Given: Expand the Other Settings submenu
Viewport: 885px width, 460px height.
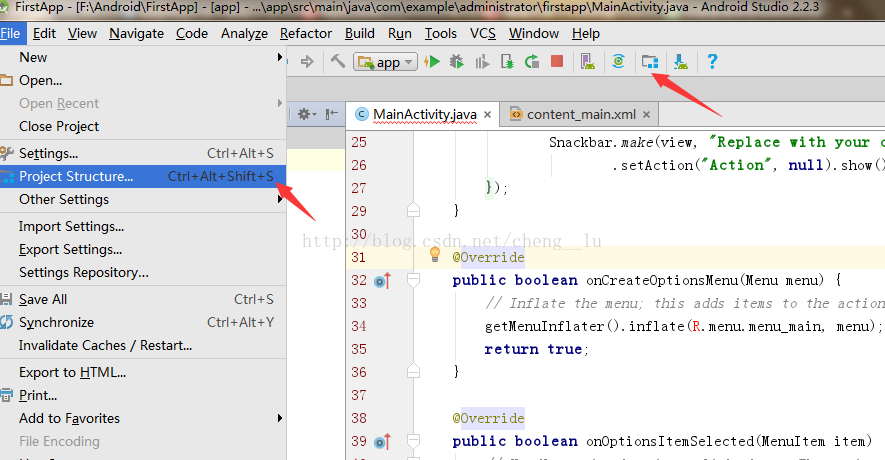Looking at the screenshot, I should pos(143,199).
